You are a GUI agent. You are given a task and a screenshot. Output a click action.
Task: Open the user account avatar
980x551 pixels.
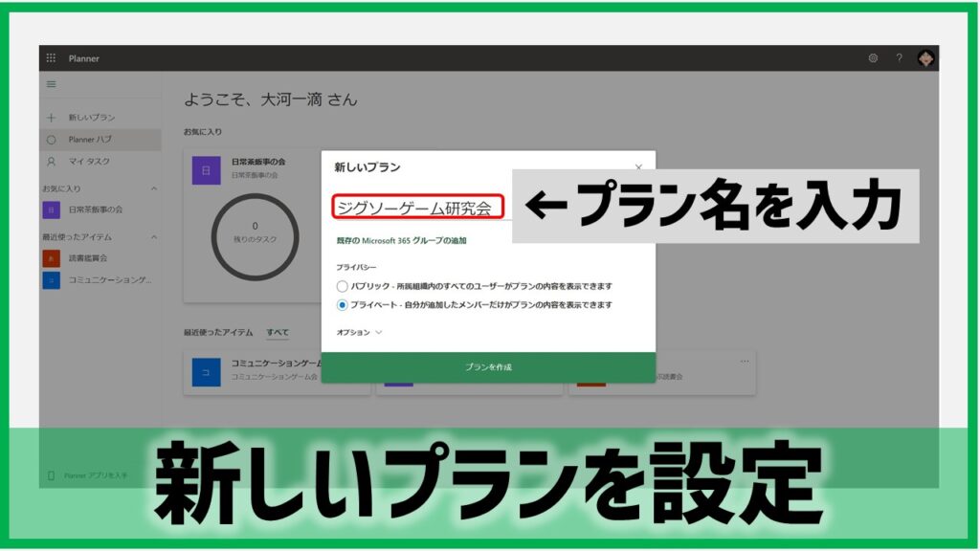(925, 58)
